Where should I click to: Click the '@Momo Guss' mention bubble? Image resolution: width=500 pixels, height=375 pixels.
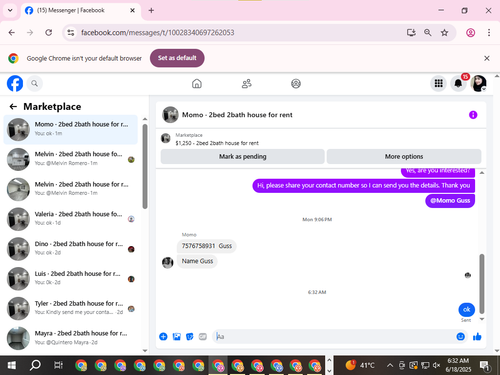click(x=450, y=201)
